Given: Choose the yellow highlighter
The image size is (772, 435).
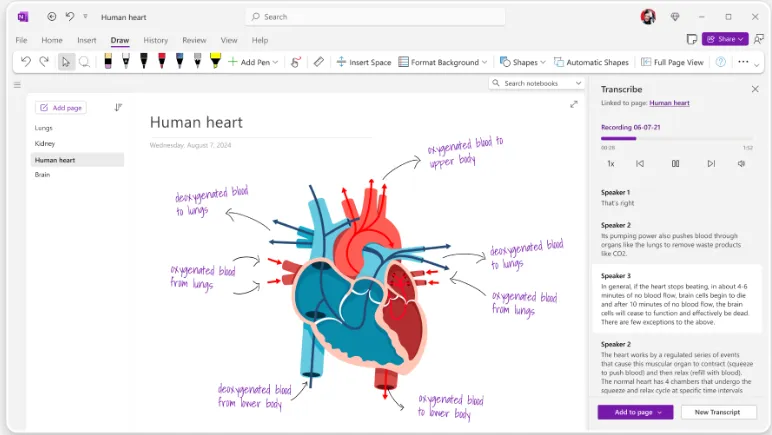Looking at the screenshot, I should (x=216, y=62).
